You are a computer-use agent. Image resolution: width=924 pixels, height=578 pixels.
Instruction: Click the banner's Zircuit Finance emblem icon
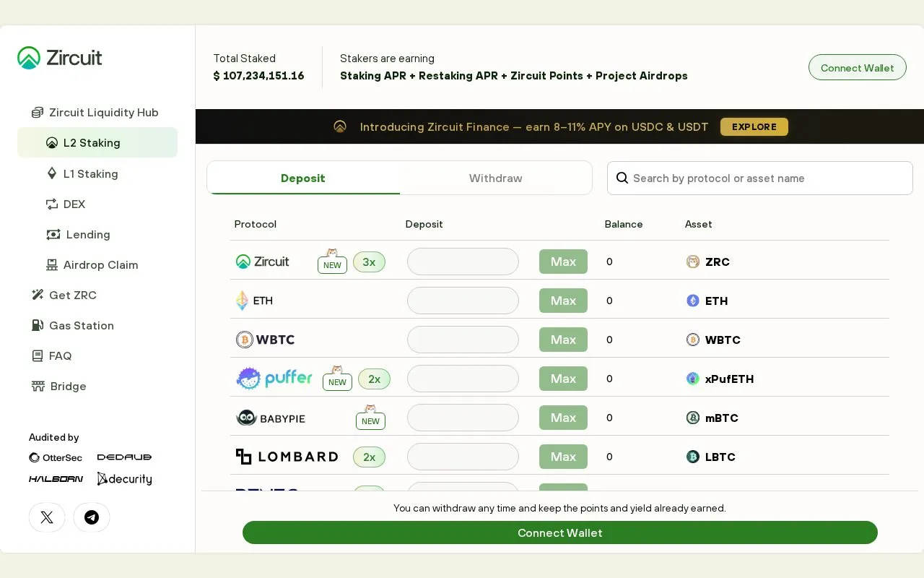(340, 126)
